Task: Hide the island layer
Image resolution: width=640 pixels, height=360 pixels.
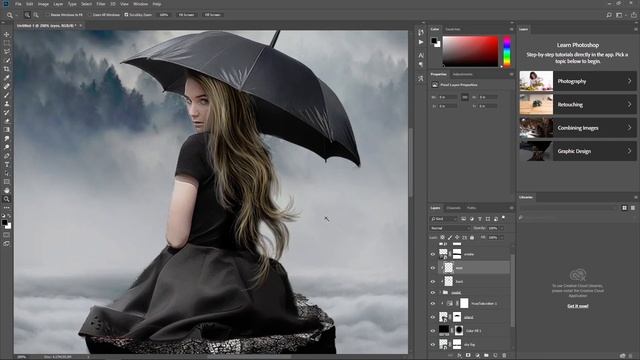Action: [433, 317]
